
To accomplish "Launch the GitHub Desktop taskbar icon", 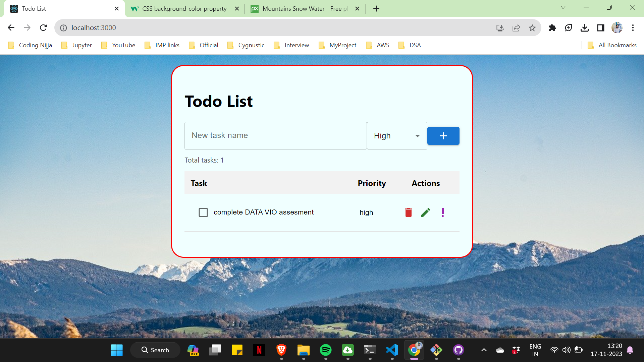I will click(459, 350).
